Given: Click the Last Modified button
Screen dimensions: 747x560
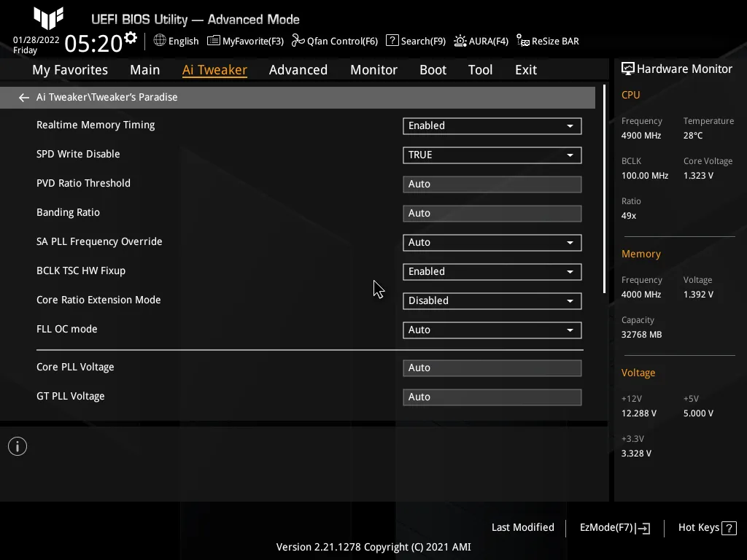Looking at the screenshot, I should (522, 528).
